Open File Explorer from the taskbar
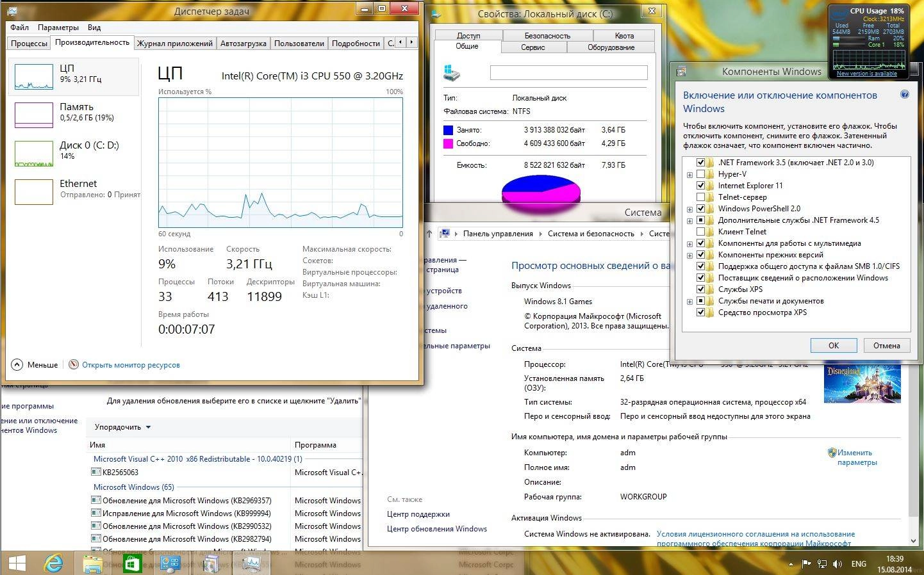 [93, 563]
